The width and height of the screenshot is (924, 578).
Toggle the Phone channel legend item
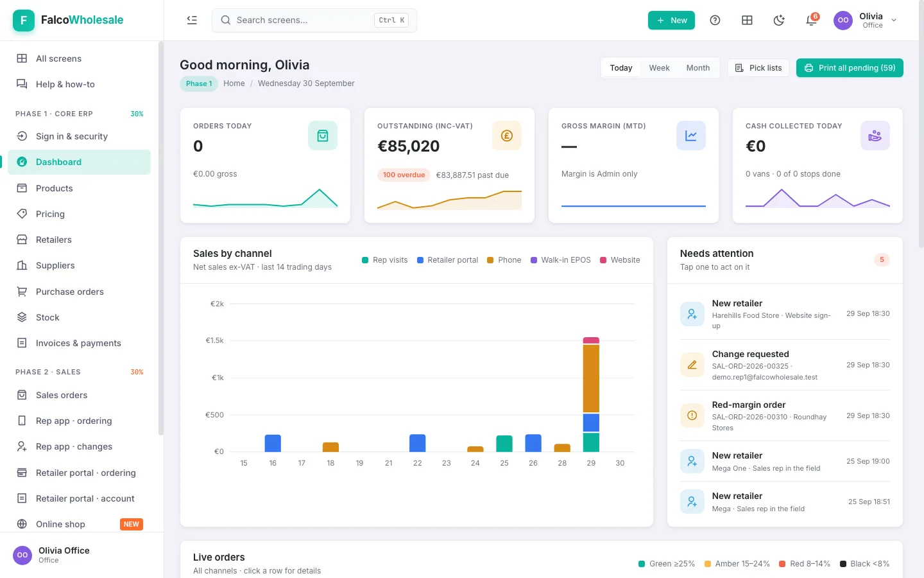click(504, 260)
